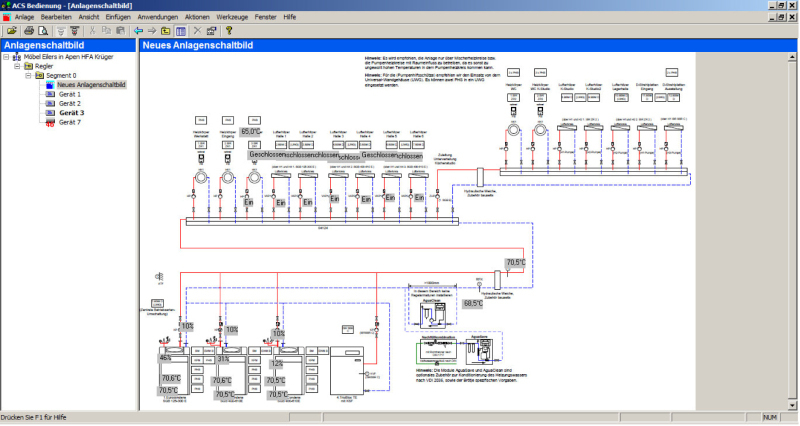Open the Anwendungen menu
800x426 pixels.
click(x=157, y=18)
